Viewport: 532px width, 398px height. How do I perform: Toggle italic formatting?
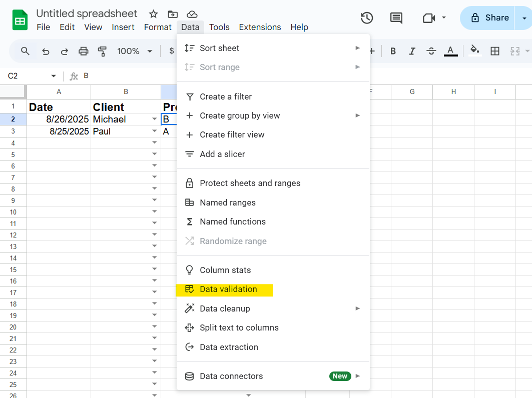click(x=412, y=51)
